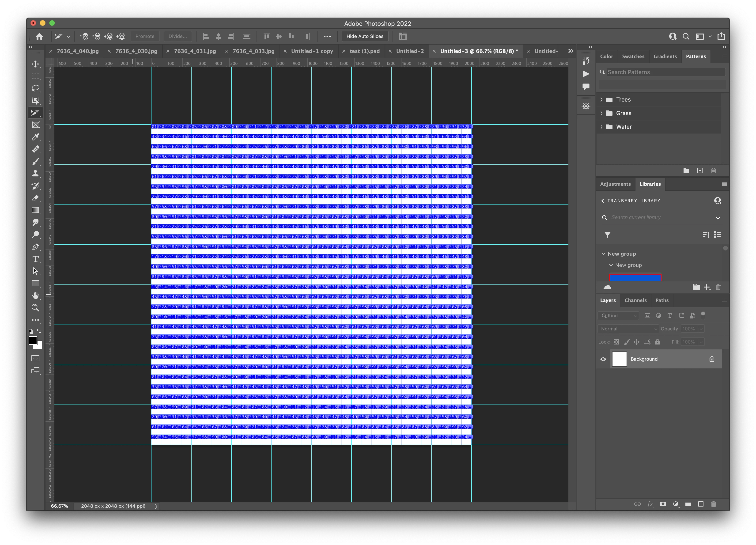Viewport: 756px width, 545px height.
Task: Open the blend mode Normal dropdown
Action: coord(628,329)
